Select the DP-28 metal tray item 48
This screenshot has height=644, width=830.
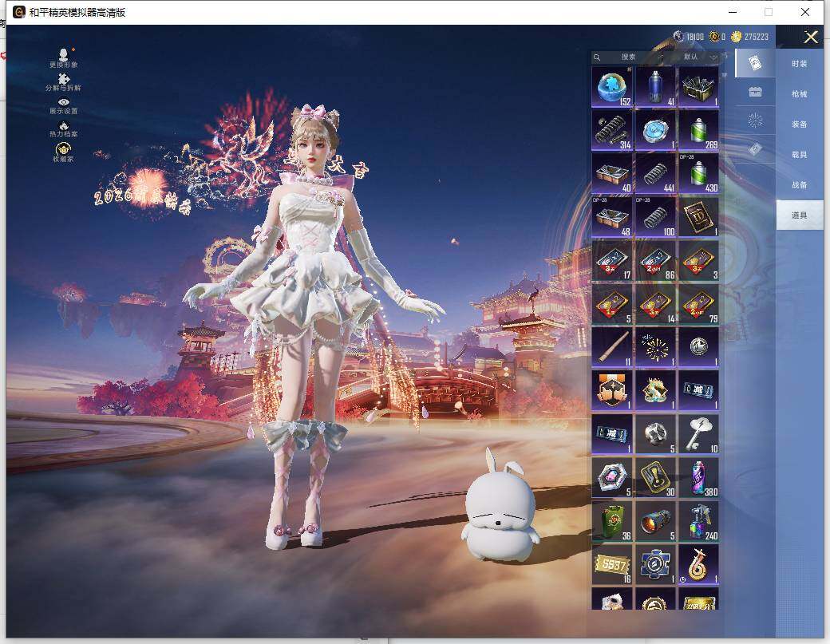(612, 217)
